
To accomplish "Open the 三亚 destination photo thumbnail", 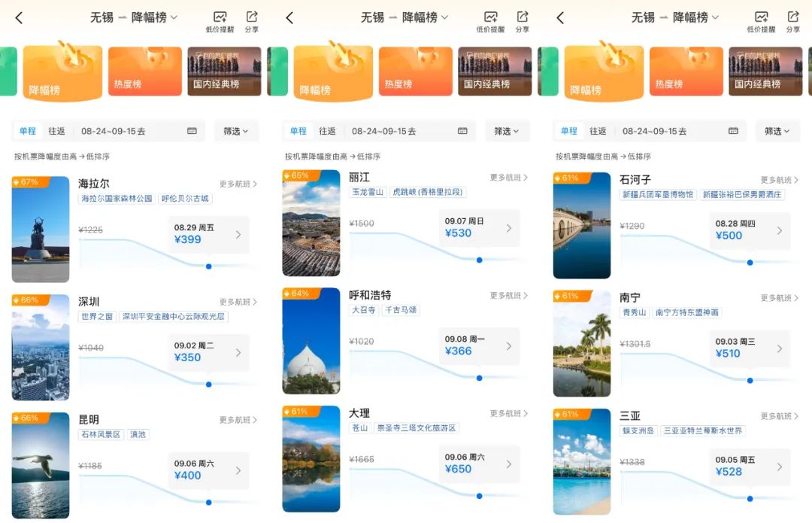I will click(x=581, y=461).
